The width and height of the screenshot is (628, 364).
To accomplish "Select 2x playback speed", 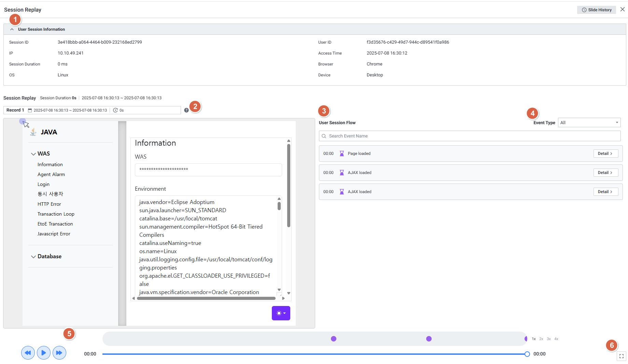I will tap(541, 339).
